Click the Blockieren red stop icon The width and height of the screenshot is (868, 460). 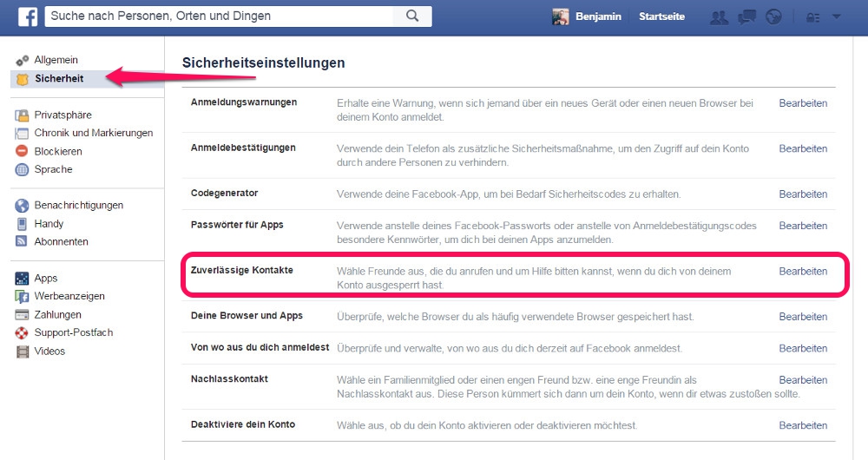22,151
